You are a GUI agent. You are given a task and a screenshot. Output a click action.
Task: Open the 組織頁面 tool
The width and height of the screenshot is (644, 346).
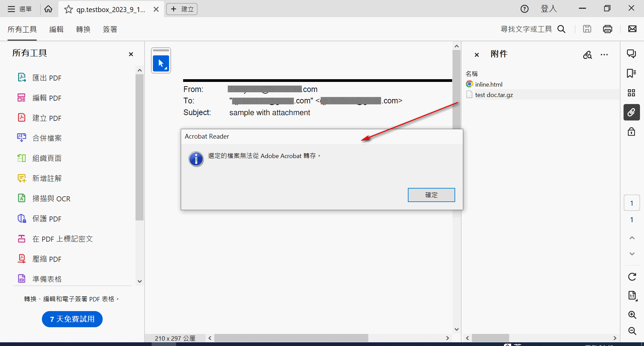tap(40, 158)
